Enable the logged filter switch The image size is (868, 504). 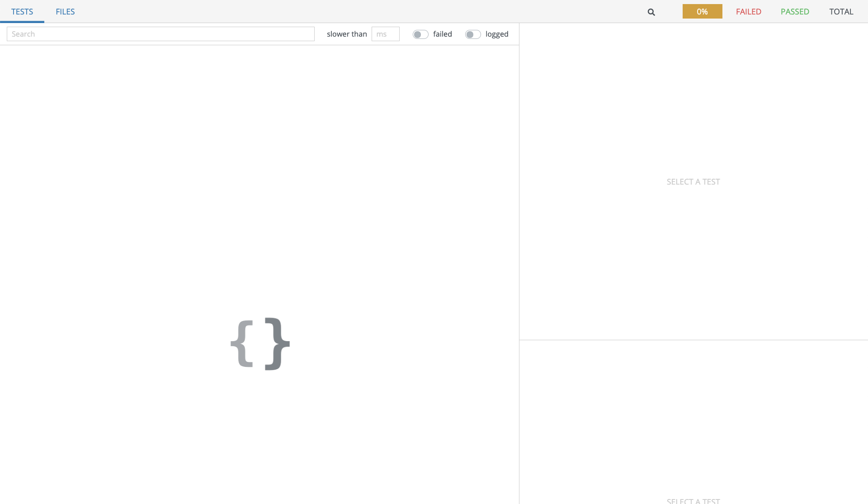click(473, 34)
